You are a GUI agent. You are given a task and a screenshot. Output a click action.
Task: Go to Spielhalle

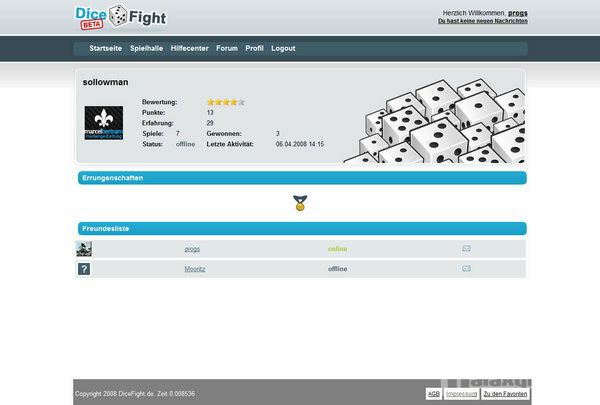tap(147, 48)
